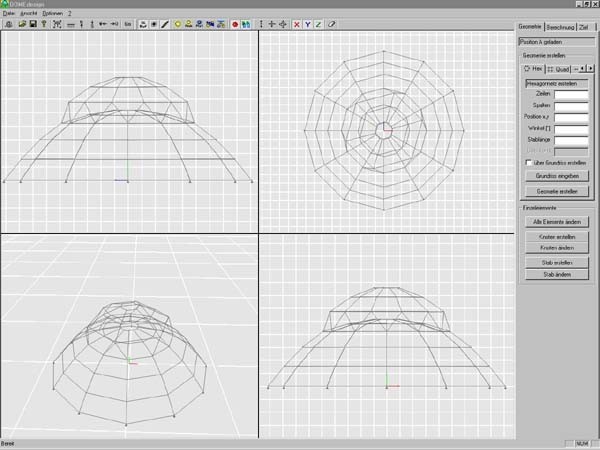Click the Zeilen input field
The image size is (600, 450).
(572, 92)
